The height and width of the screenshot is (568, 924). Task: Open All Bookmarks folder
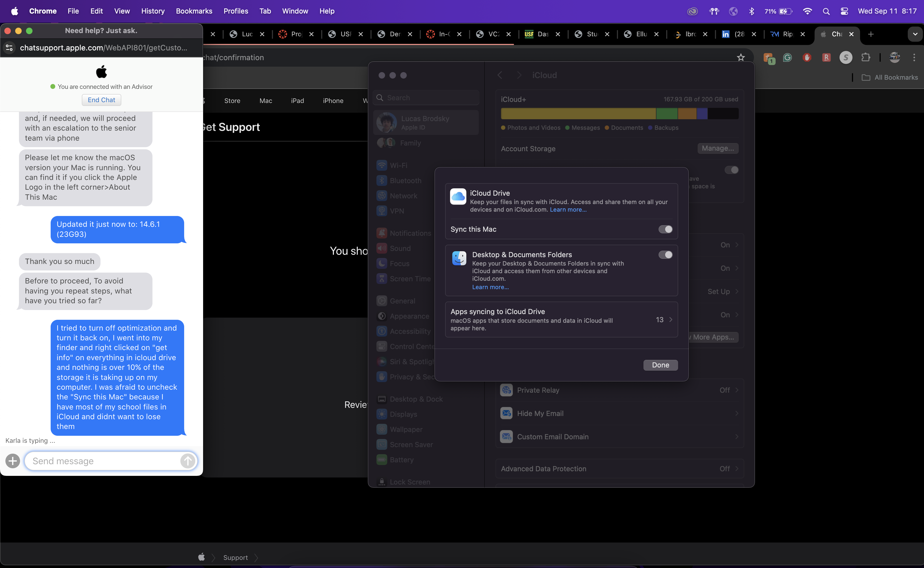point(890,78)
